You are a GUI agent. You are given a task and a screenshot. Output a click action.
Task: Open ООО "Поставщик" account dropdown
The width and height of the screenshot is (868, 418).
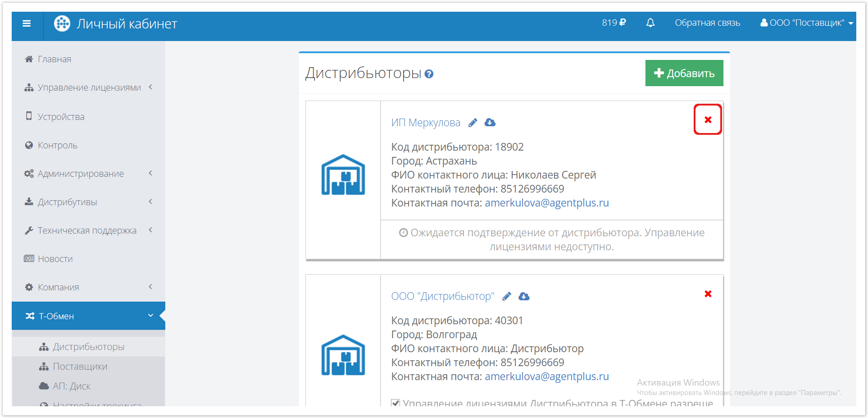806,23
